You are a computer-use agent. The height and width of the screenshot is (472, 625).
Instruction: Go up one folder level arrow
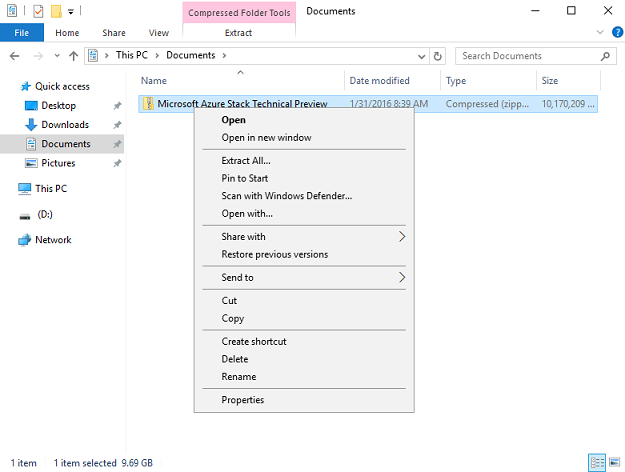(x=73, y=56)
